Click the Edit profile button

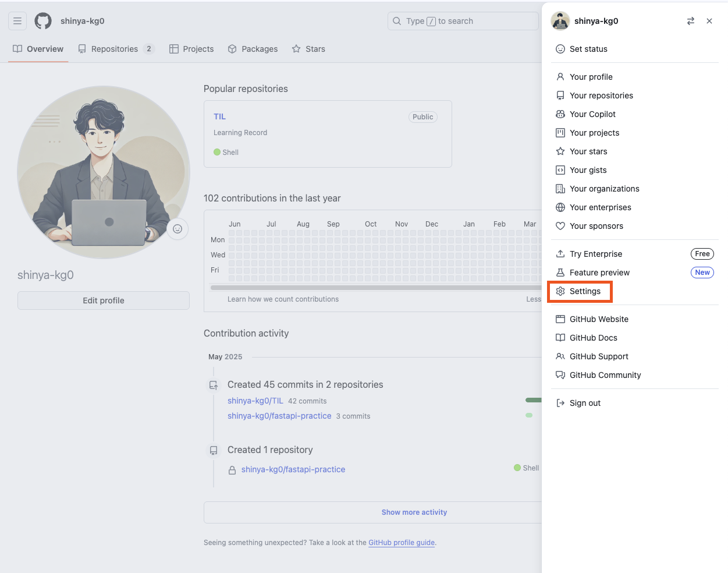click(103, 300)
